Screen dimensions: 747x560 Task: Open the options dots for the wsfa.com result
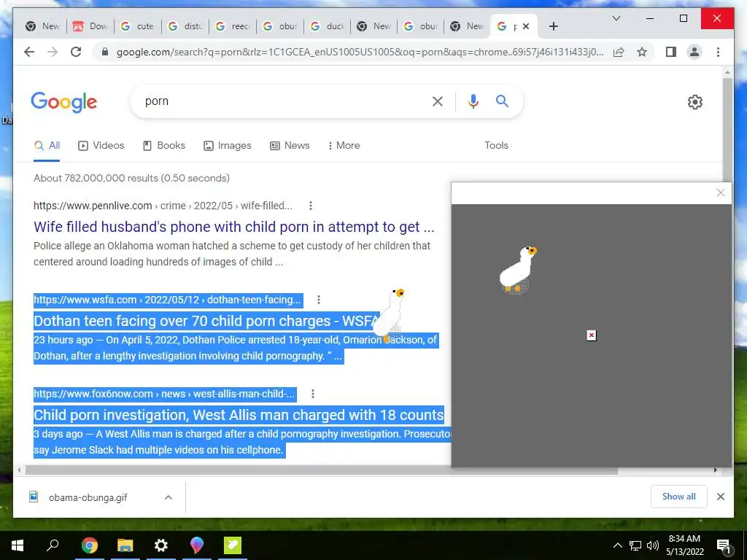tap(319, 300)
